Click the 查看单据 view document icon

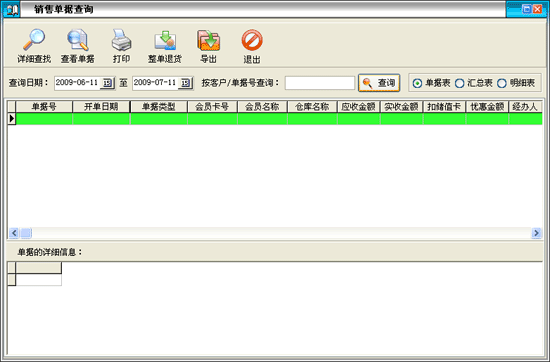[78, 40]
